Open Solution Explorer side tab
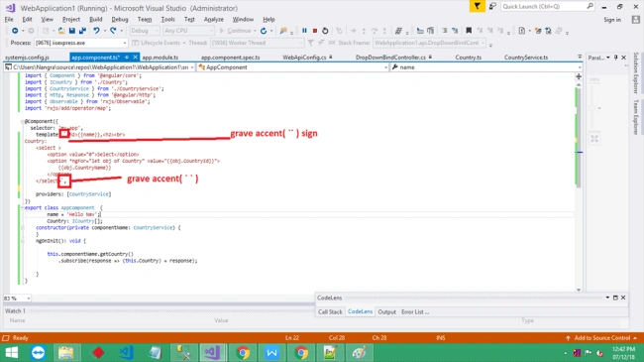The height and width of the screenshot is (362, 644). pyautogui.click(x=636, y=72)
